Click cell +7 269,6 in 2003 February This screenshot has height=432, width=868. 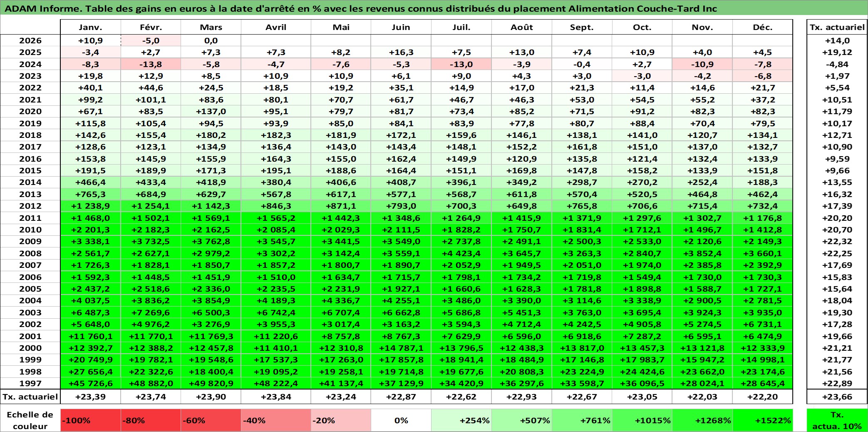(151, 312)
